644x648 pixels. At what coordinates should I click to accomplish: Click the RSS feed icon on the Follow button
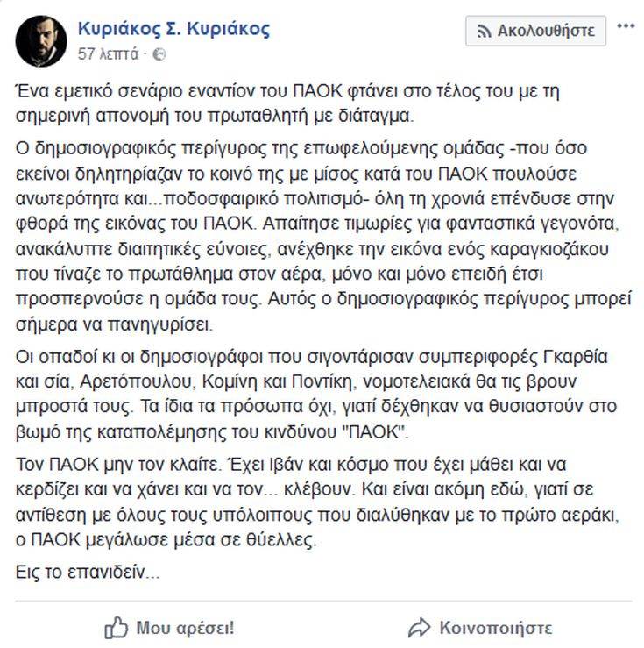coord(484,32)
